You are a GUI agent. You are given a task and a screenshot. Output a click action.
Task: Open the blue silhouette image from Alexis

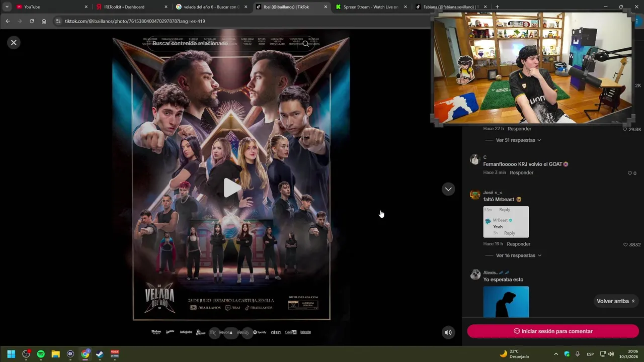[x=506, y=302]
